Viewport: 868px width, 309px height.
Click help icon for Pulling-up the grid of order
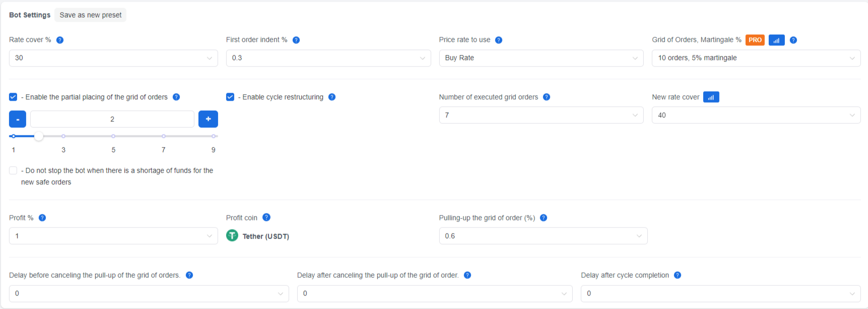544,218
